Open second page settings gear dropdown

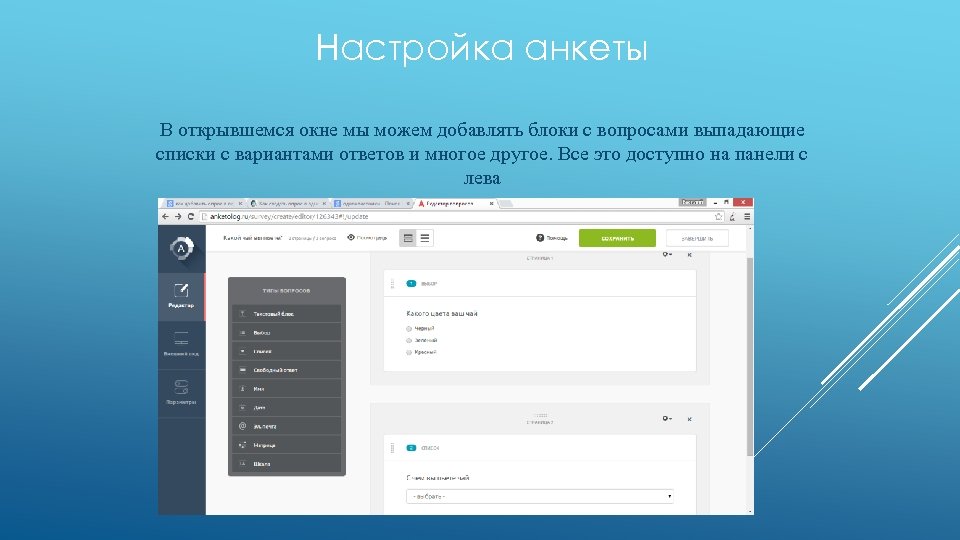(667, 419)
